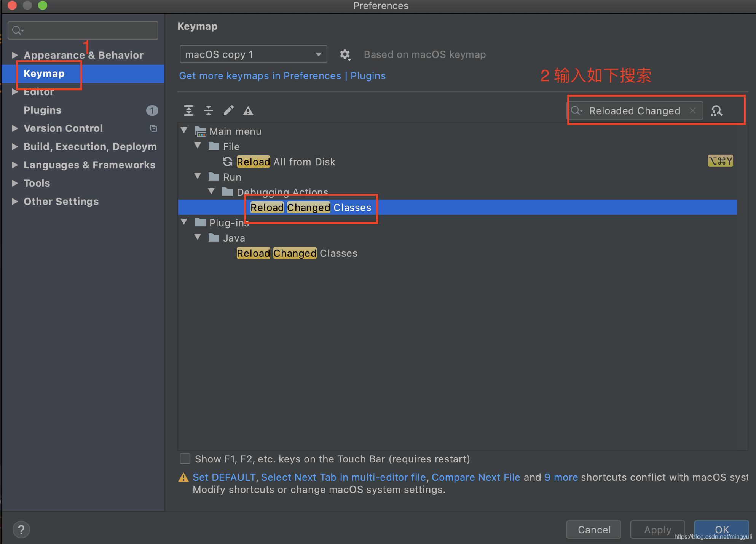Viewport: 756px width, 544px height.
Task: Type in the top-left settings search box
Action: click(83, 30)
